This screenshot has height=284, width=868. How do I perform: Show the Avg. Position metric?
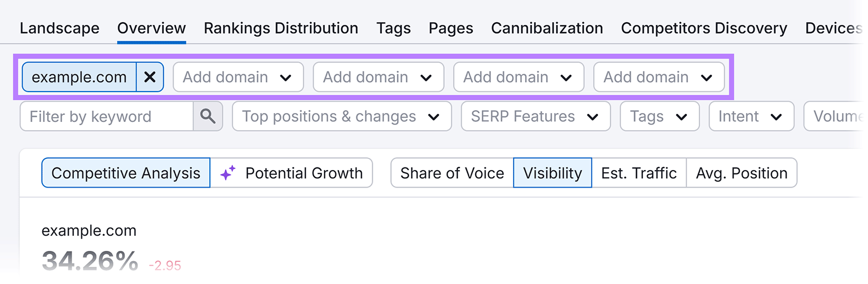pyautogui.click(x=741, y=173)
